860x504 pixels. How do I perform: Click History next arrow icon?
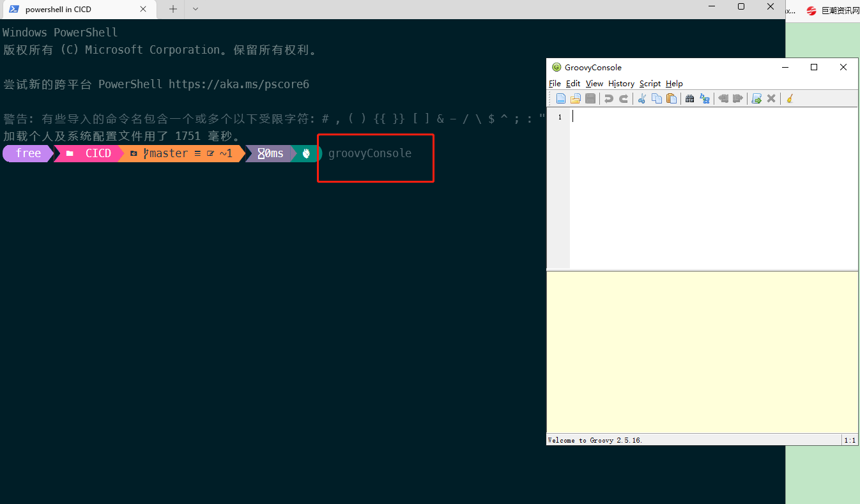tap(738, 98)
